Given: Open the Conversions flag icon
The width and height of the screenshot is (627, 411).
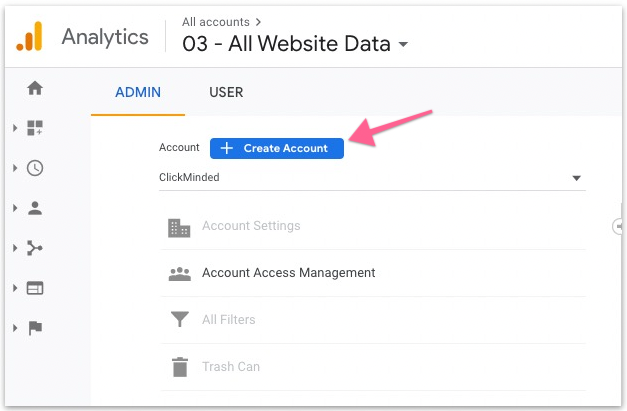Looking at the screenshot, I should [35, 328].
